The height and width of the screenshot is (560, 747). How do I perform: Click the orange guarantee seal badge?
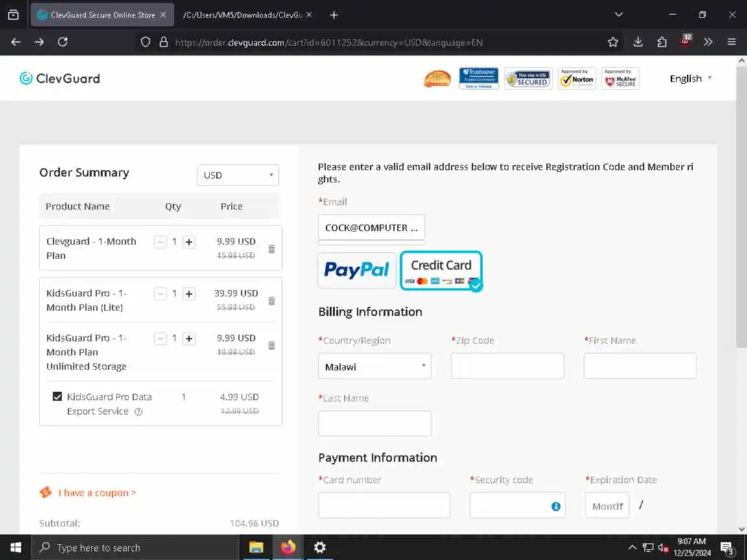pyautogui.click(x=437, y=78)
